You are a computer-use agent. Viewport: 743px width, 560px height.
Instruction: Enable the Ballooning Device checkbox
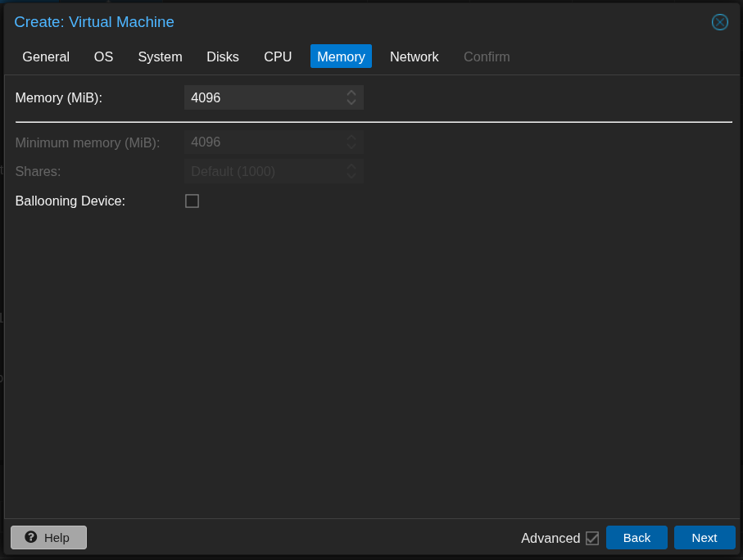[x=193, y=201]
